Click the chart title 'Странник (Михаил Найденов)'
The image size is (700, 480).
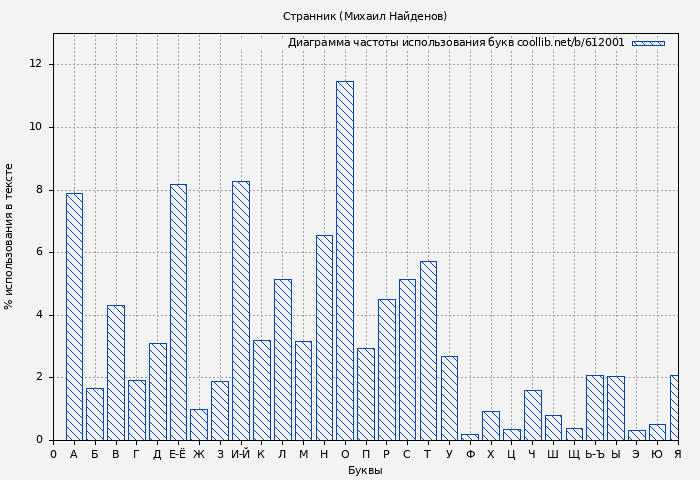pos(365,16)
